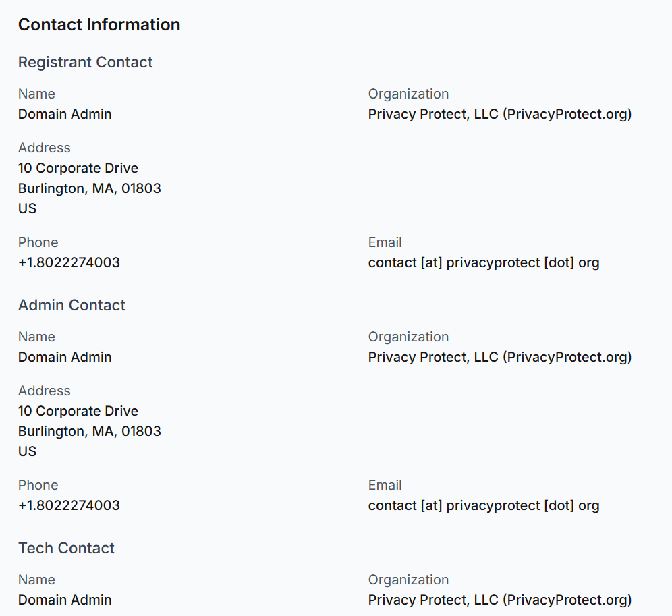Image resolution: width=672 pixels, height=616 pixels.
Task: Click Admin Contact email address
Action: [x=484, y=505]
